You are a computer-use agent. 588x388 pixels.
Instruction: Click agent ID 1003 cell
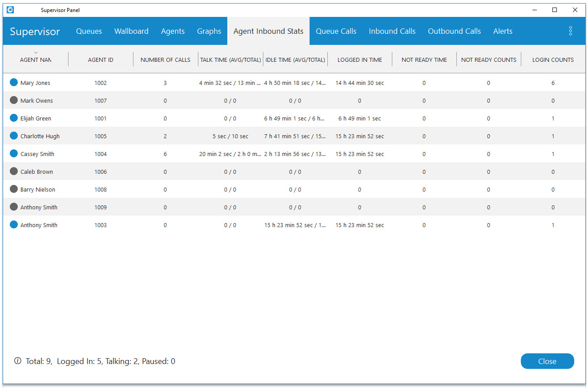pyautogui.click(x=101, y=225)
